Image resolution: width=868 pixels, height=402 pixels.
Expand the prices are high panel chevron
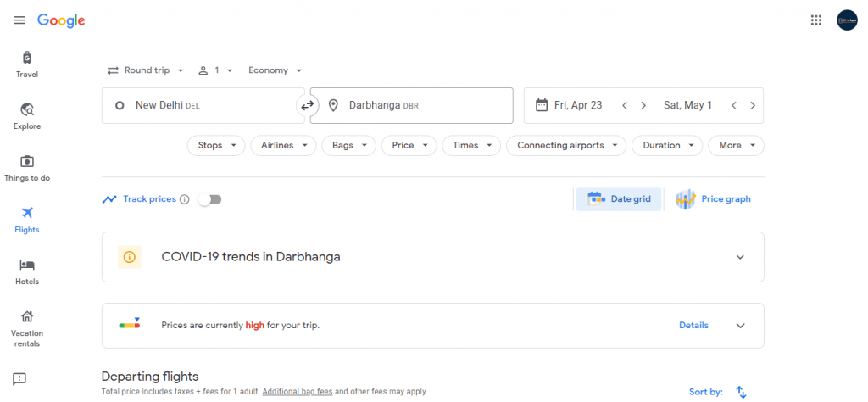pyautogui.click(x=740, y=326)
